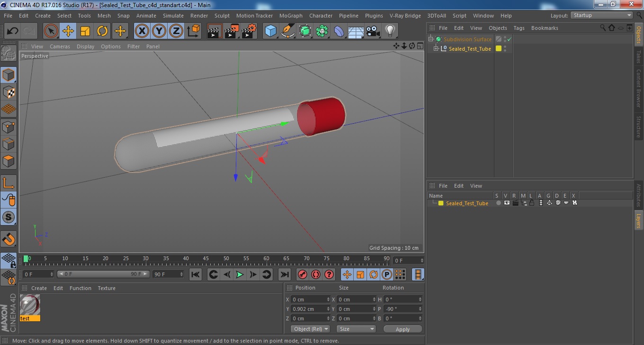Open the Size mode dropdown
The width and height of the screenshot is (644, 345).
(x=356, y=329)
